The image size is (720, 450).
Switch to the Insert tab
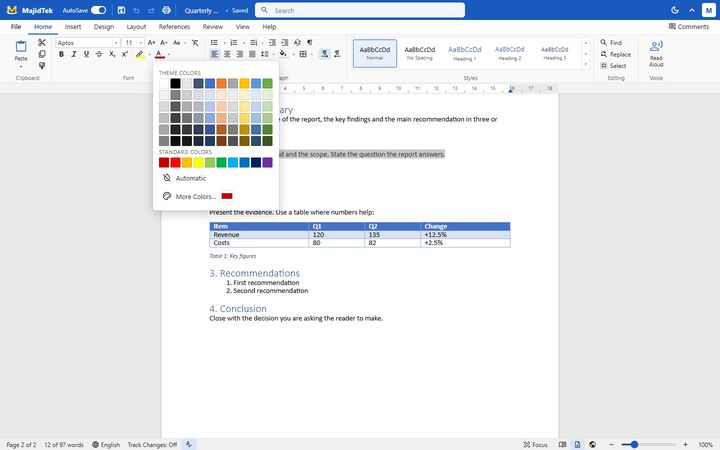73,27
